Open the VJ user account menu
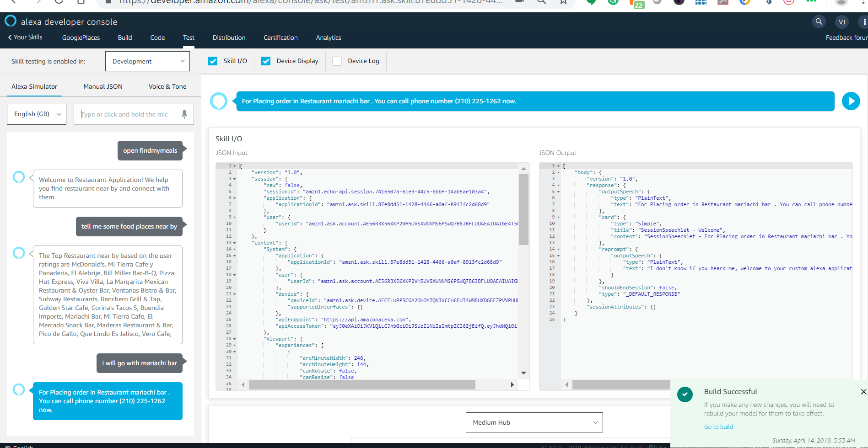Image resolution: width=868 pixels, height=448 pixels. [x=841, y=22]
